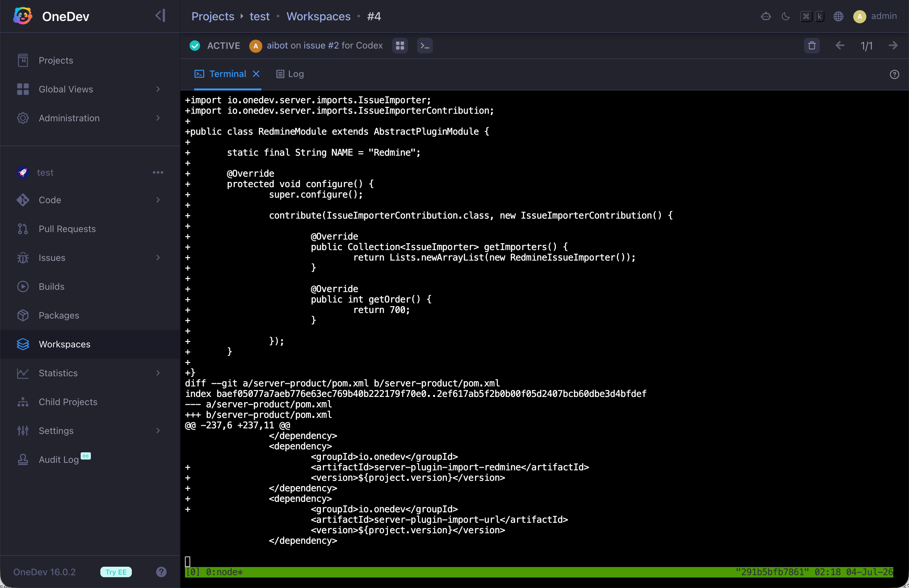Open the test project more options menu
The image size is (909, 588).
pyautogui.click(x=158, y=173)
